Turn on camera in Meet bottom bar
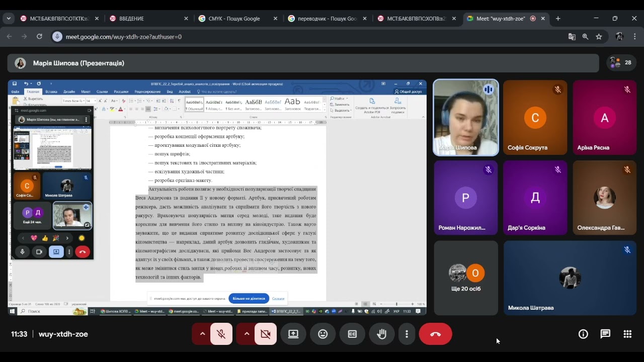Viewport: 644px width, 362px height. coord(266,334)
